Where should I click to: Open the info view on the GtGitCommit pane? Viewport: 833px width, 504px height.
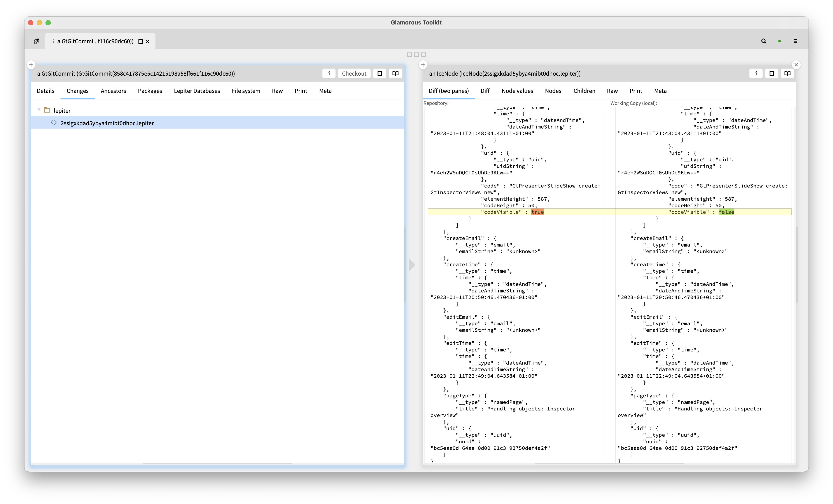point(329,73)
